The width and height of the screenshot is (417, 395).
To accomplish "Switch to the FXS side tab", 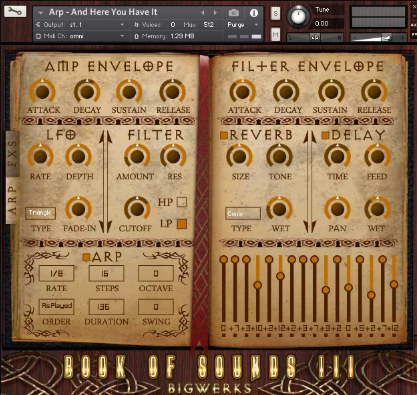I will tap(12, 154).
